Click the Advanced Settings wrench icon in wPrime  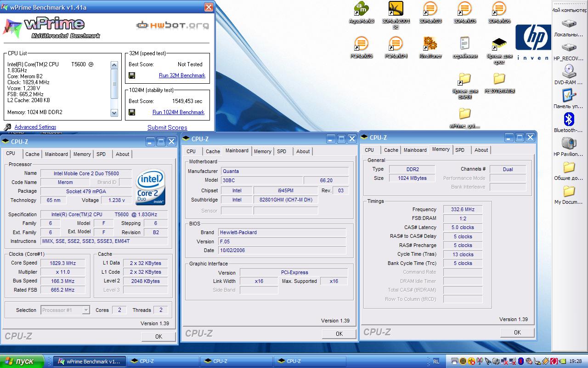pos(7,127)
